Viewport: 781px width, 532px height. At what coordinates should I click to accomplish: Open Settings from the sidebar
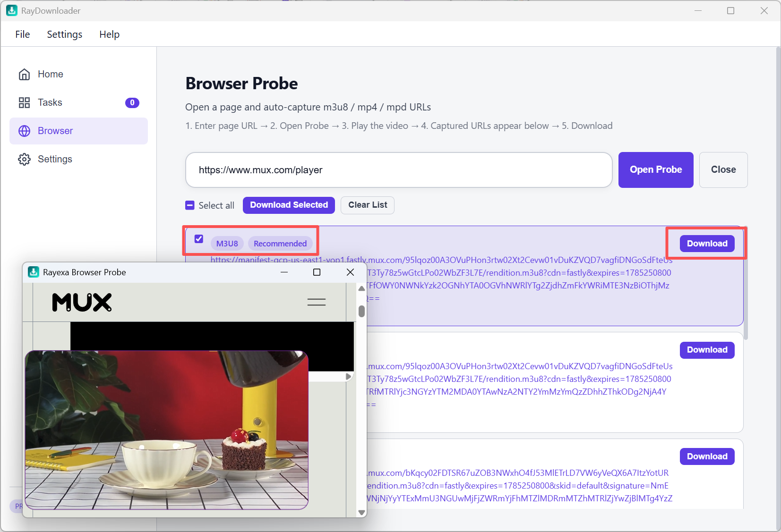coord(78,159)
